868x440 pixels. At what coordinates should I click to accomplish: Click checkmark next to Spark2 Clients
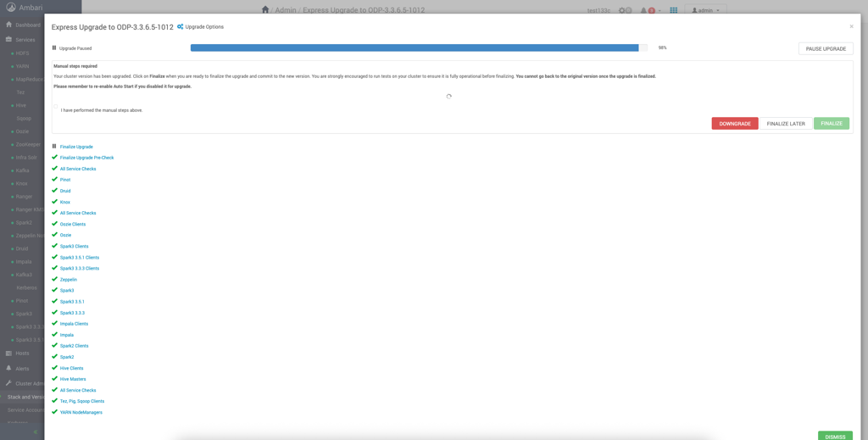click(x=54, y=345)
